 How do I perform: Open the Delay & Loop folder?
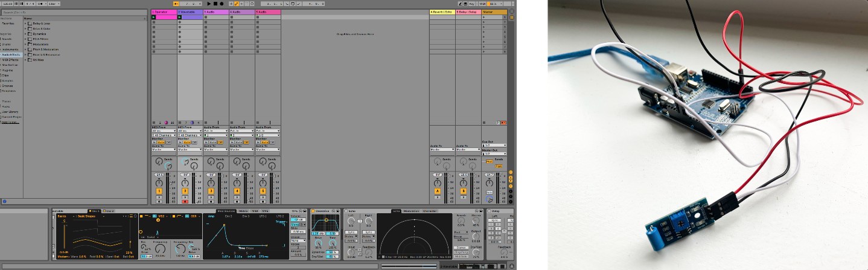(x=42, y=23)
